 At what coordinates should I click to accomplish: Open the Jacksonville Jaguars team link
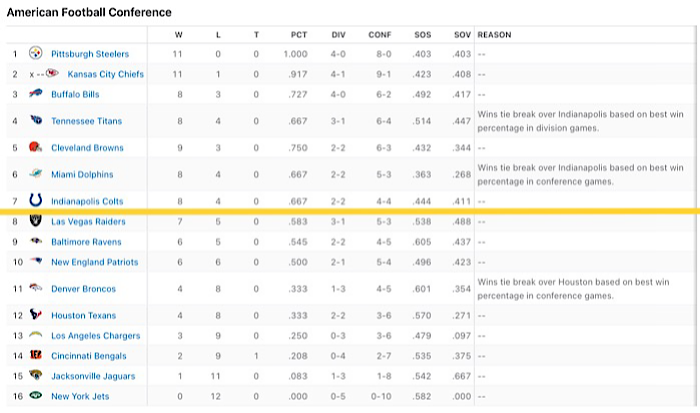coord(93,376)
